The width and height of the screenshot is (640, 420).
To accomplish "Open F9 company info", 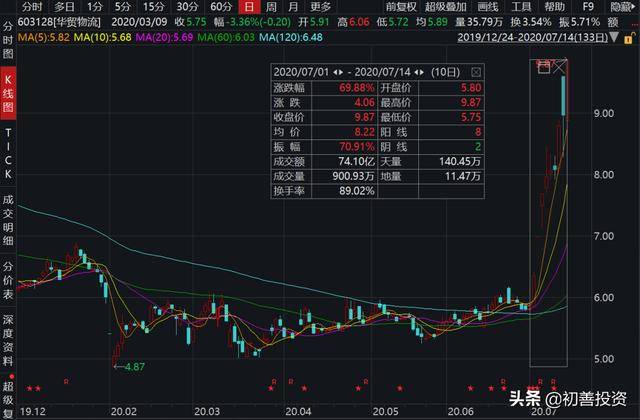I will 588,7.
